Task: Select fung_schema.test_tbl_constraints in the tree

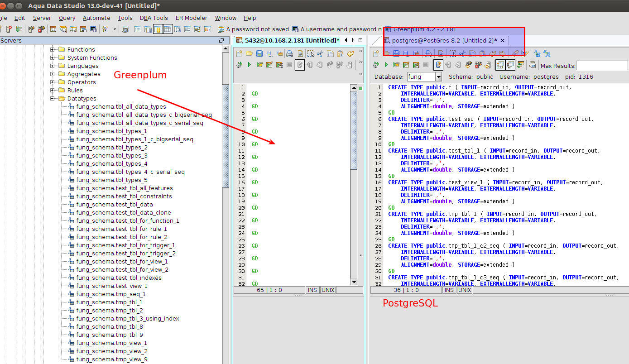Action: coord(124,196)
